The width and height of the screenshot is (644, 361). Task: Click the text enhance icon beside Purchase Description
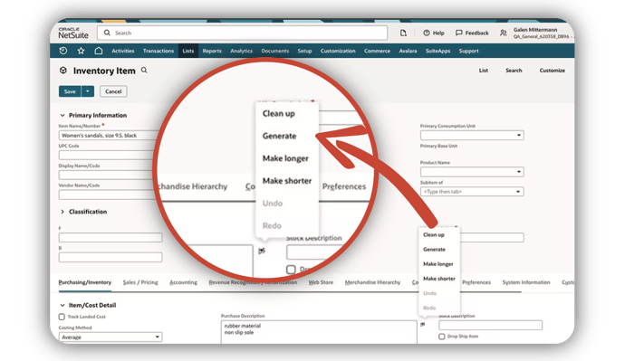(423, 325)
